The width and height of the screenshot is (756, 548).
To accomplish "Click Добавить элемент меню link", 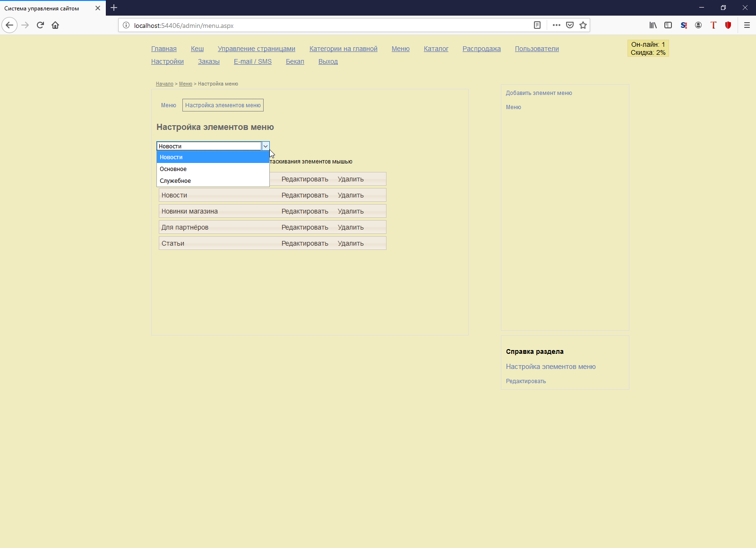I will (539, 93).
